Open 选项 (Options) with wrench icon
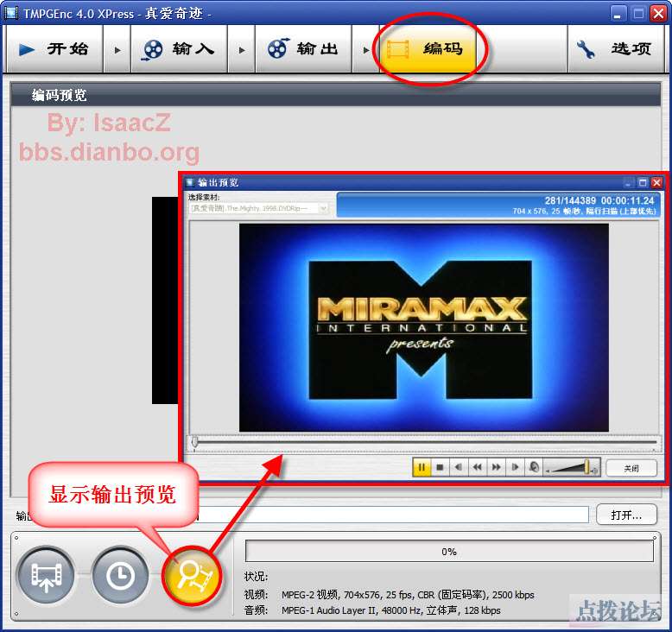The width and height of the screenshot is (672, 632). click(616, 49)
